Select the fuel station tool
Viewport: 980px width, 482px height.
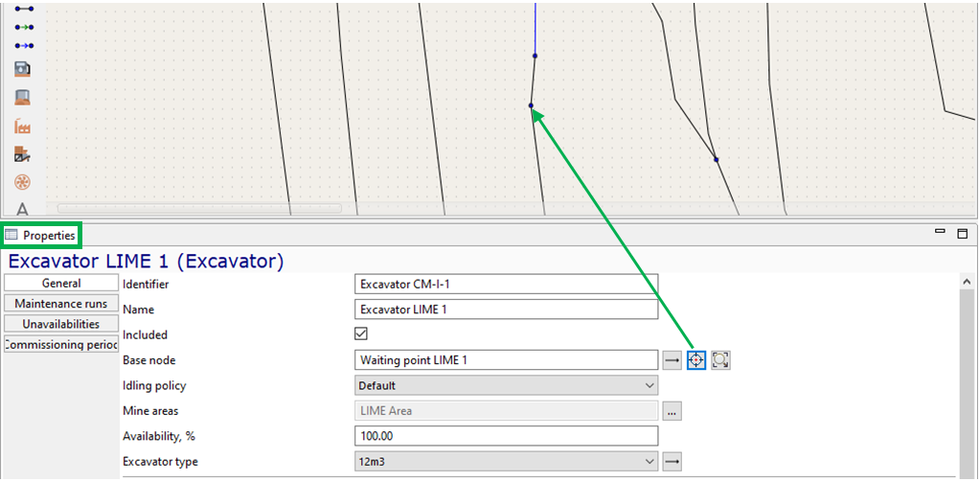pos(22,69)
